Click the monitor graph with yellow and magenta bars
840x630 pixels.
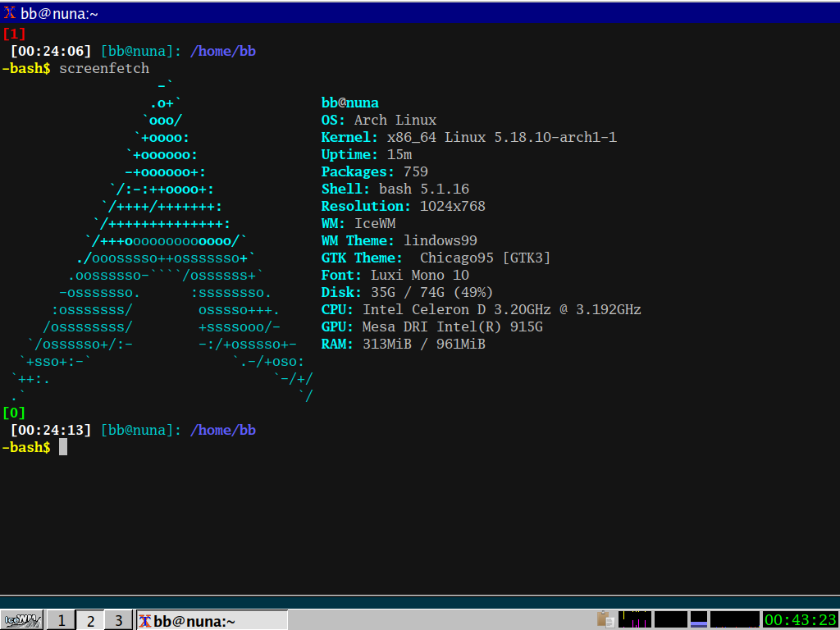pos(635,619)
